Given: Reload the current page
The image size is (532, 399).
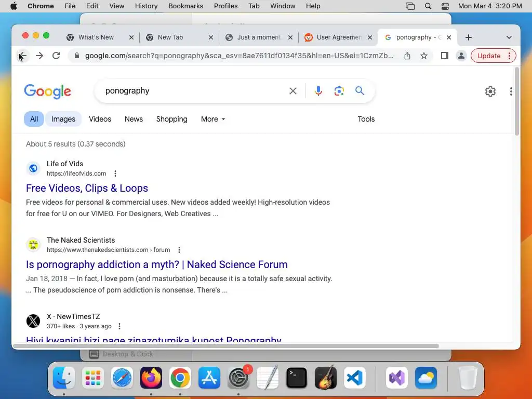Looking at the screenshot, I should [56, 56].
